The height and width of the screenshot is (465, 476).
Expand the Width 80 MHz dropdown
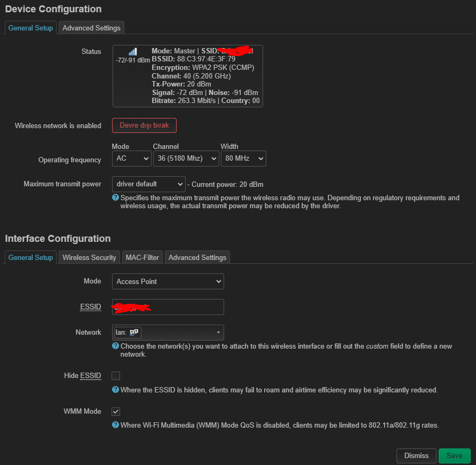coord(243,159)
